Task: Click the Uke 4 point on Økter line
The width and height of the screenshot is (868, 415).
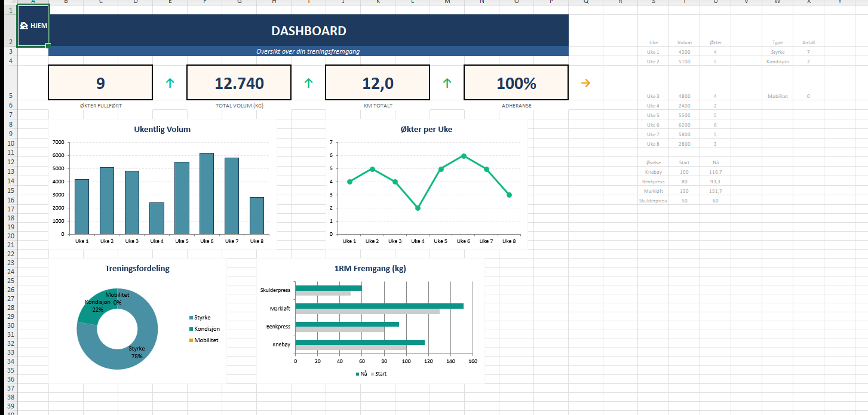Action: 418,208
